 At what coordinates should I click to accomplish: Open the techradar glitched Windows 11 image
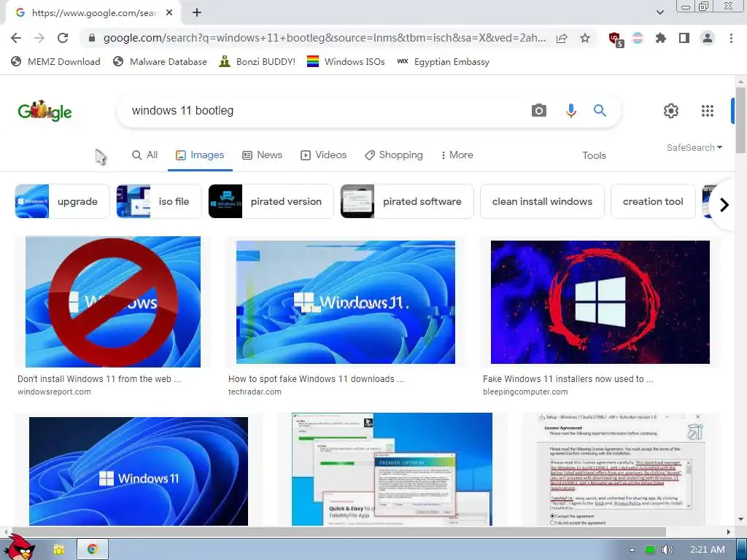(x=345, y=302)
